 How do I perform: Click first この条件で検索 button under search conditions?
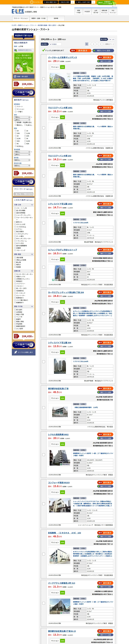(x=24, y=93)
